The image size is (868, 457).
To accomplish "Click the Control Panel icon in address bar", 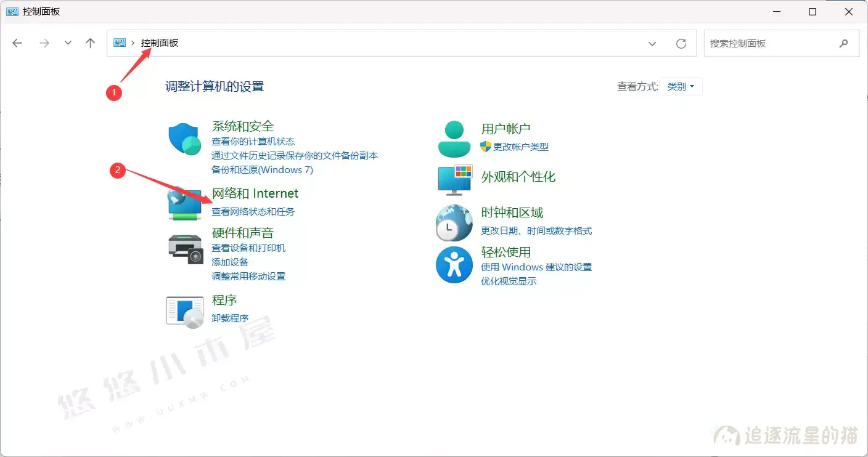I will (x=119, y=42).
